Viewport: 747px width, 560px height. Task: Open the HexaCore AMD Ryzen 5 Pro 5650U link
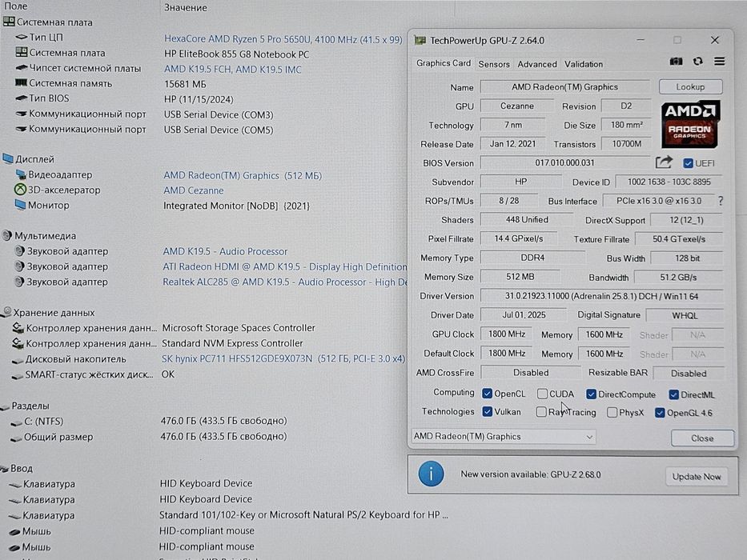tap(283, 39)
